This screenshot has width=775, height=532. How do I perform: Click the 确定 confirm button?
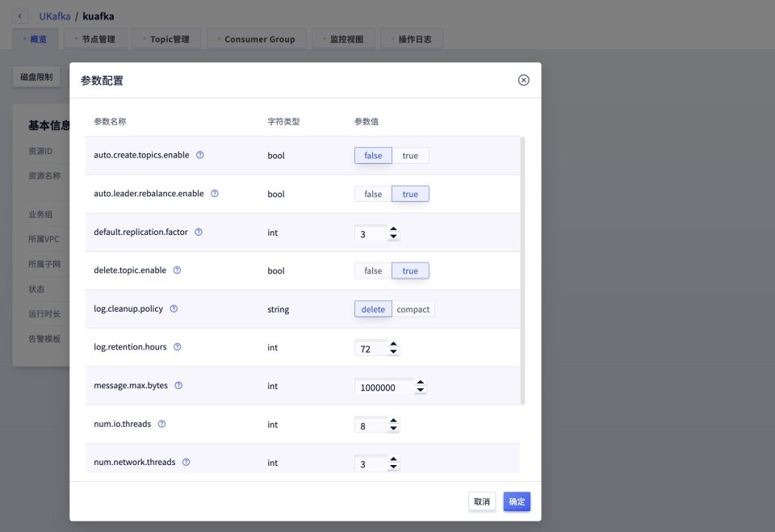point(517,501)
